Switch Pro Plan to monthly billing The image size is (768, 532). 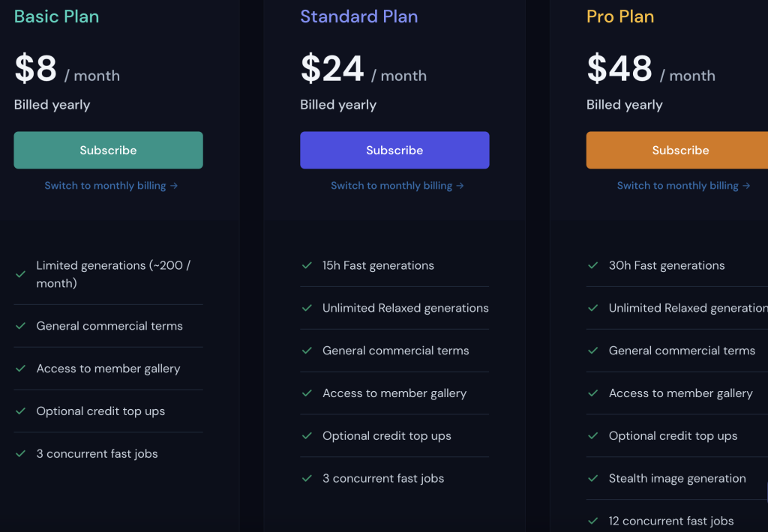tap(677, 186)
